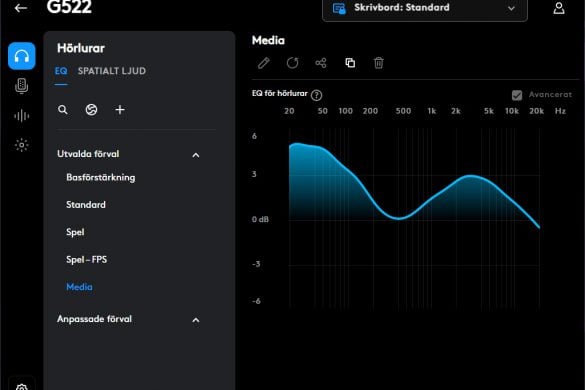
Task: Add a new EQ preset plus icon
Action: [x=120, y=110]
